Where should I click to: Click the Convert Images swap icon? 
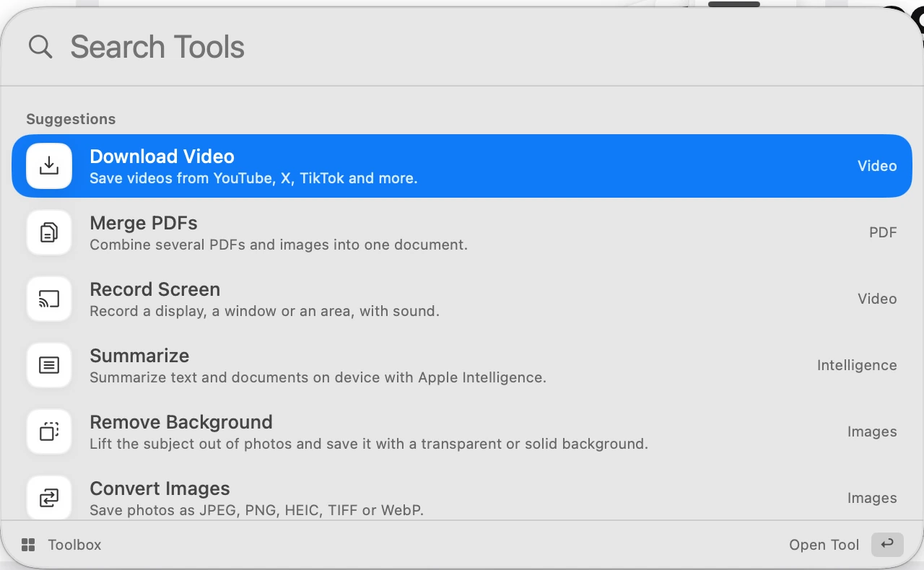pyautogui.click(x=49, y=497)
